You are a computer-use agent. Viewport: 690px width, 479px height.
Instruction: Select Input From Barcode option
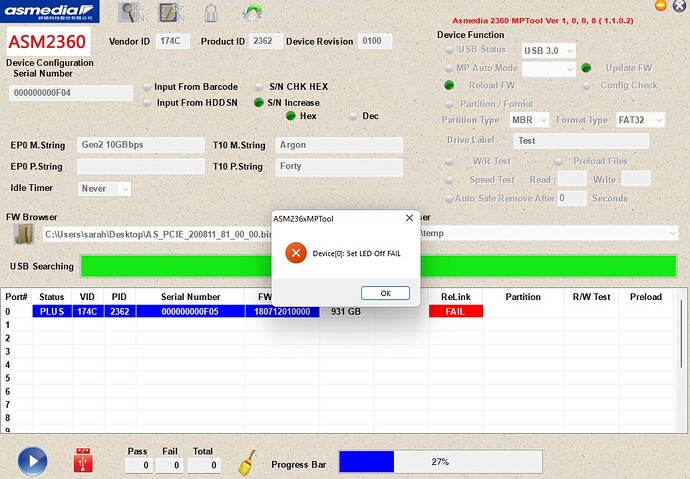coord(147,87)
